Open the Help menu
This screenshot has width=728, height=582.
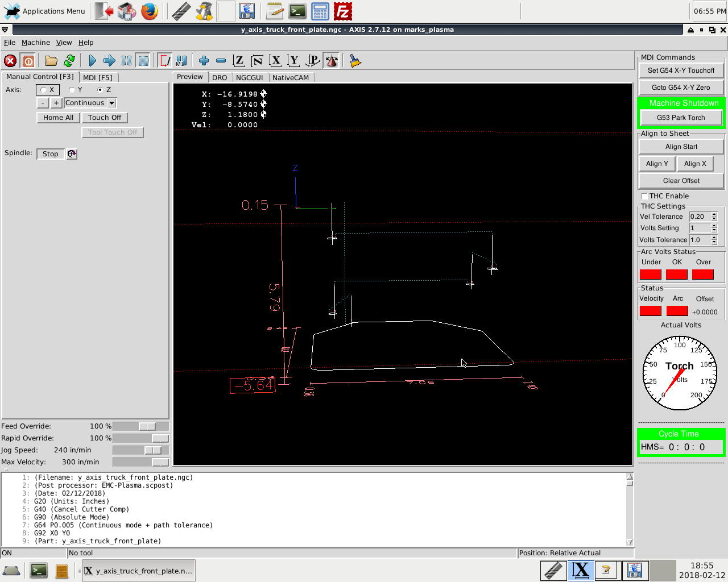pyautogui.click(x=86, y=43)
